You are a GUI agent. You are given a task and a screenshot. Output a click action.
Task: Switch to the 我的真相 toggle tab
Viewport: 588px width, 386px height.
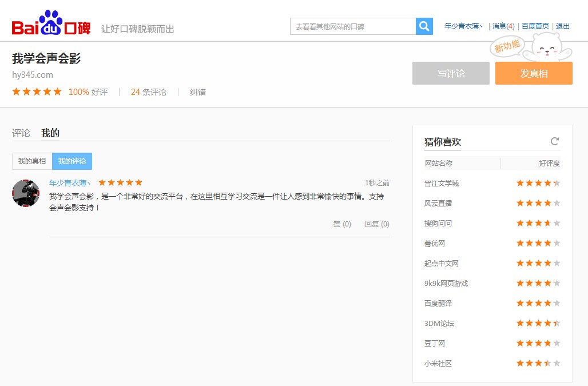click(x=32, y=161)
